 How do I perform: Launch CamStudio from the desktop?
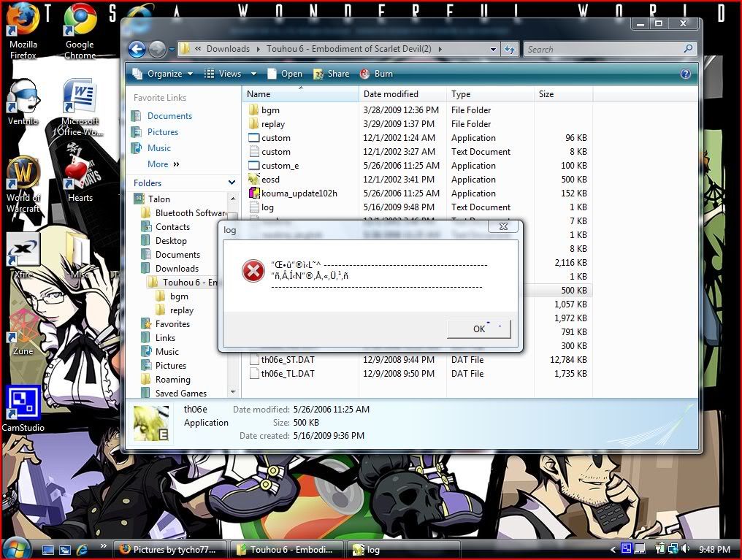click(x=22, y=402)
